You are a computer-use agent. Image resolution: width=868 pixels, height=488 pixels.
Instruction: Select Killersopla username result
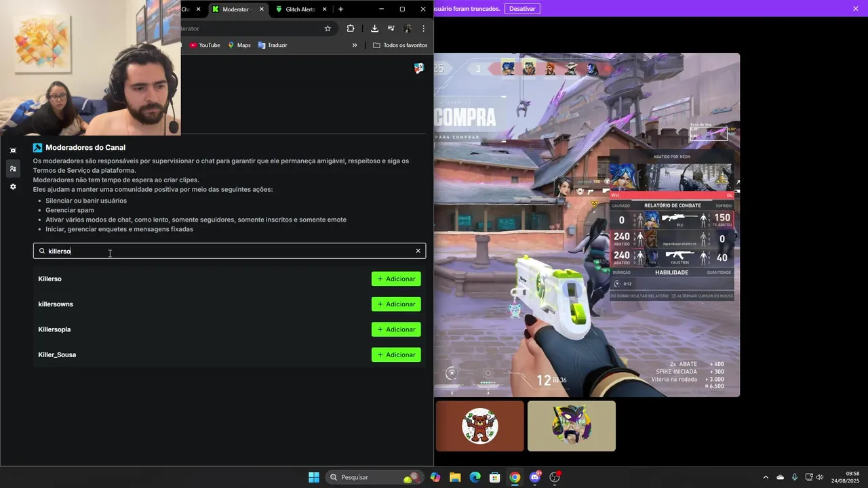[54, 329]
